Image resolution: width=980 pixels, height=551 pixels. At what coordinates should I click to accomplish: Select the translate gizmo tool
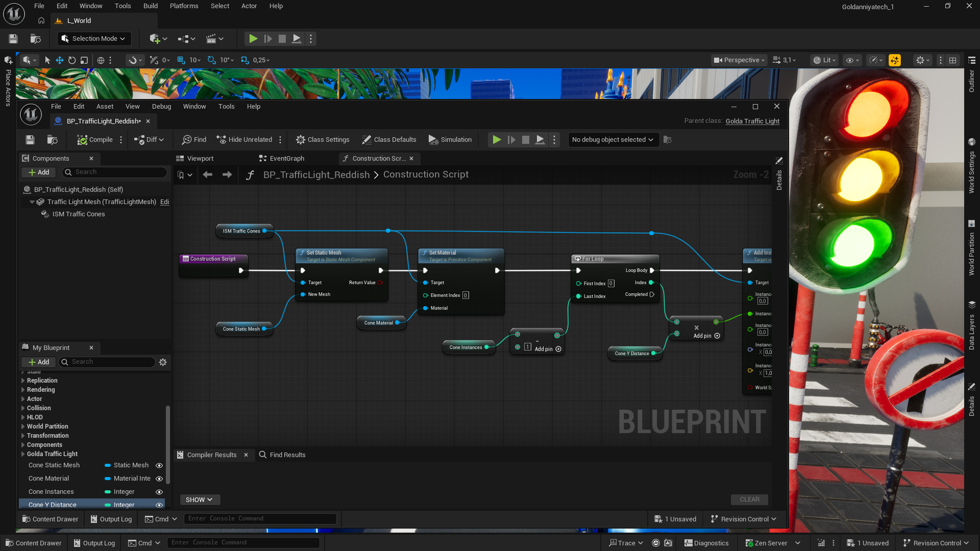(60, 60)
